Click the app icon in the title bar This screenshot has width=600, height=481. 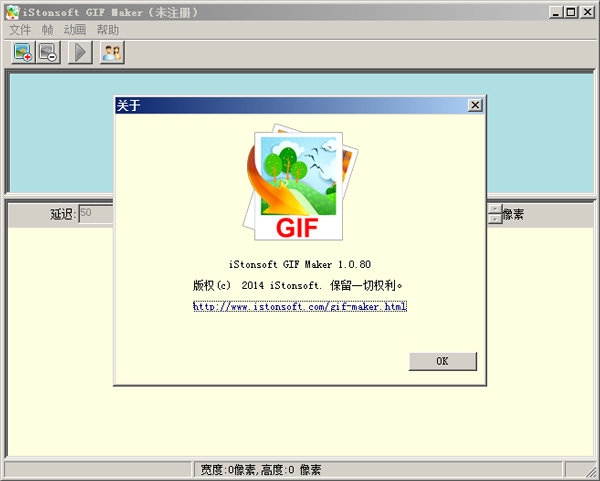13,12
